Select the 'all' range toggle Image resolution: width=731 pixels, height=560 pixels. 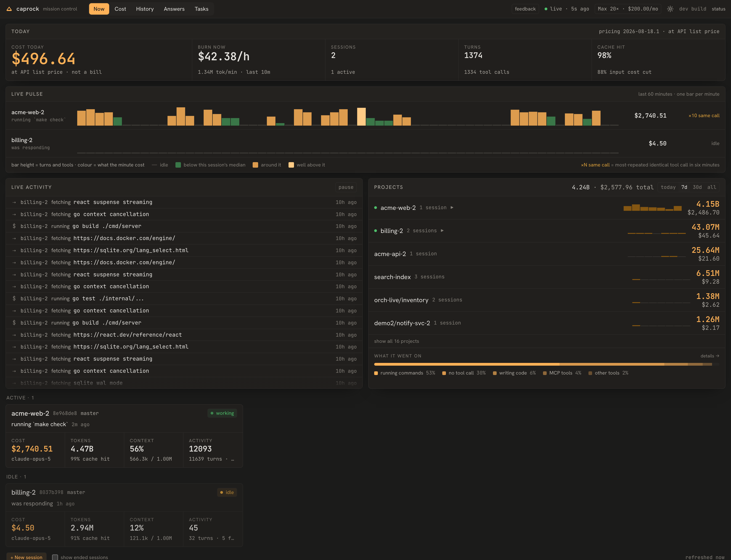click(712, 187)
